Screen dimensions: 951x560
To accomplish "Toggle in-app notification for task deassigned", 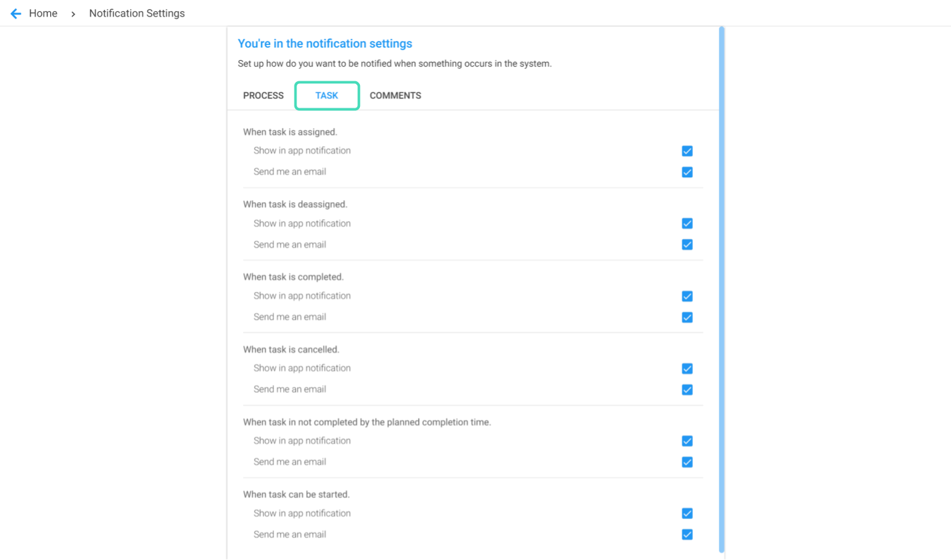I will (687, 224).
